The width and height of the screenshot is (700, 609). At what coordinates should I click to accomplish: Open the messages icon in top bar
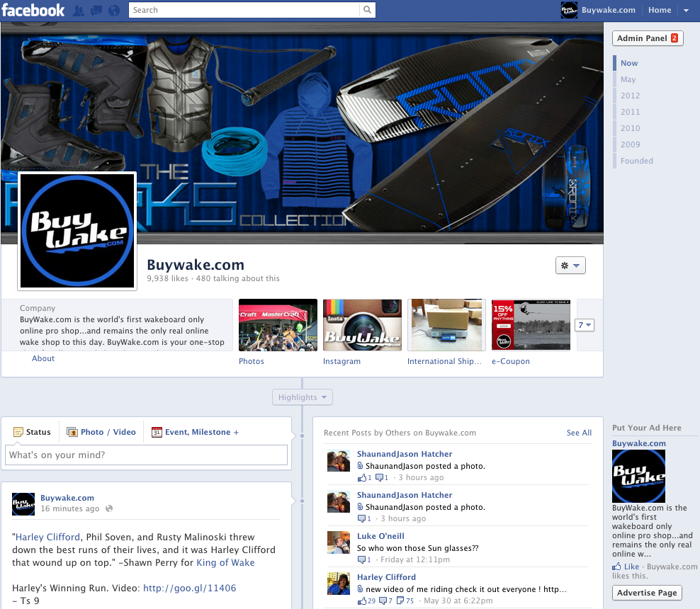[96, 11]
